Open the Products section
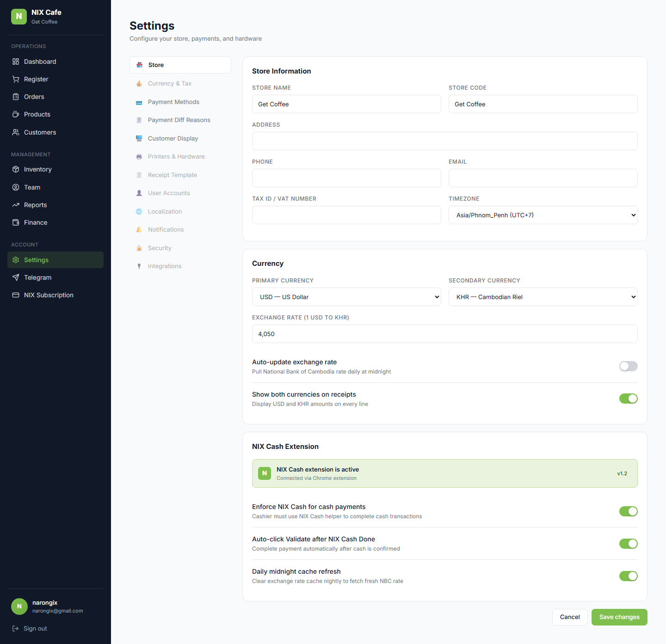This screenshot has height=644, width=666. [x=37, y=114]
